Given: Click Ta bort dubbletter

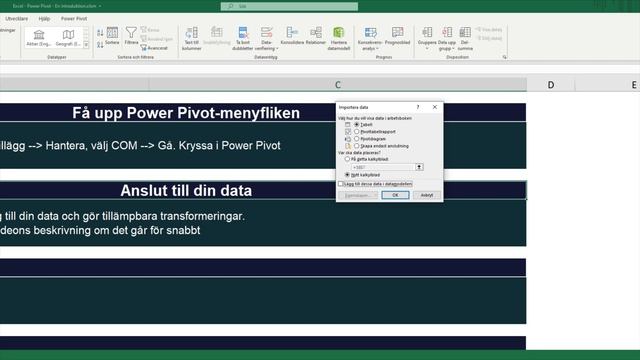Looking at the screenshot, I should [243, 38].
